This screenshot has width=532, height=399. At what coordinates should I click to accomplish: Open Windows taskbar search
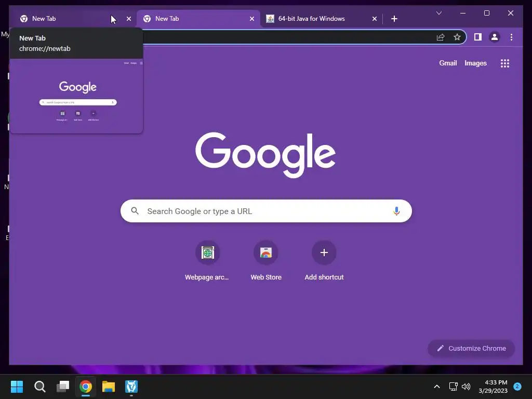[39, 387]
